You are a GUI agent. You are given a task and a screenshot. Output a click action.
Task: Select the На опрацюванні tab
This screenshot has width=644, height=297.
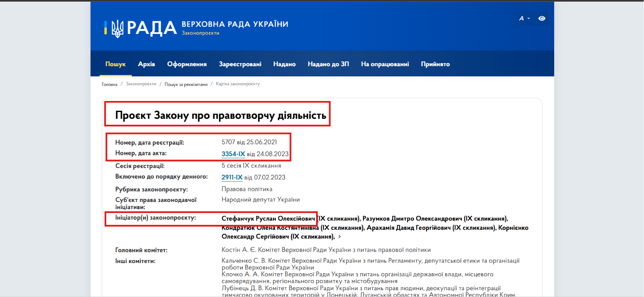pos(385,64)
